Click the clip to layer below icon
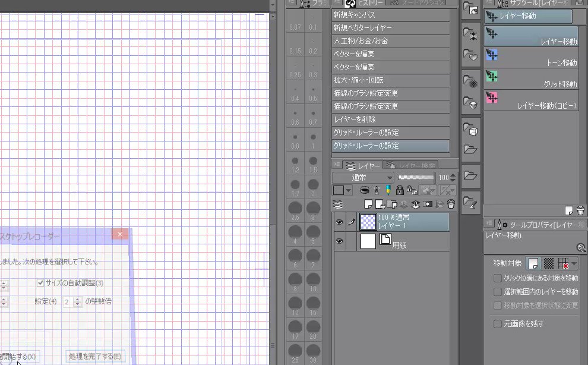588x365 pixels. point(365,190)
